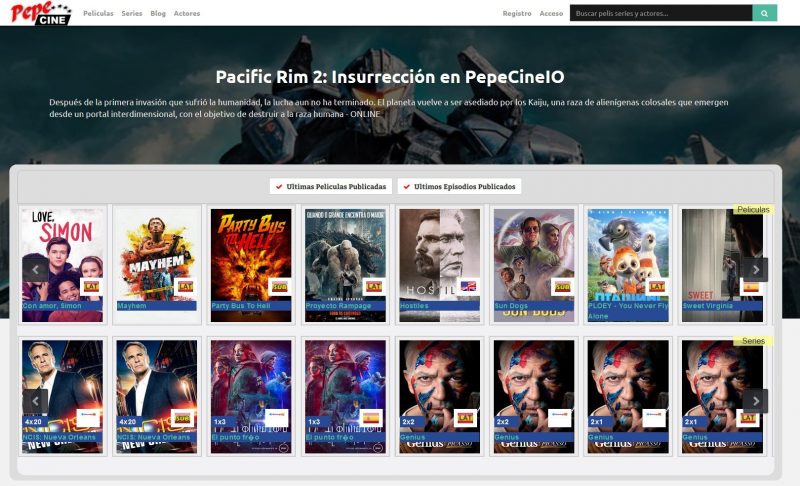Click the Spanish flag badge on Sweet Virginia
Image resolution: width=800 pixels, height=486 pixels.
pyautogui.click(x=751, y=288)
